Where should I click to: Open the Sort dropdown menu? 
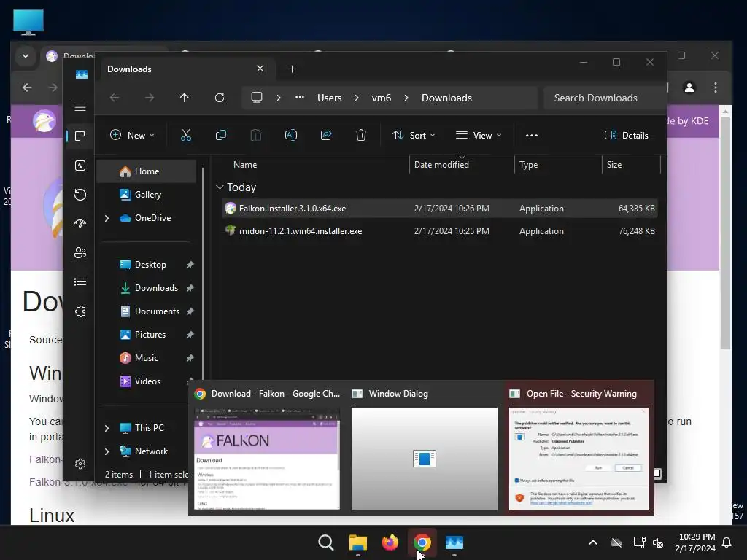[414, 135]
